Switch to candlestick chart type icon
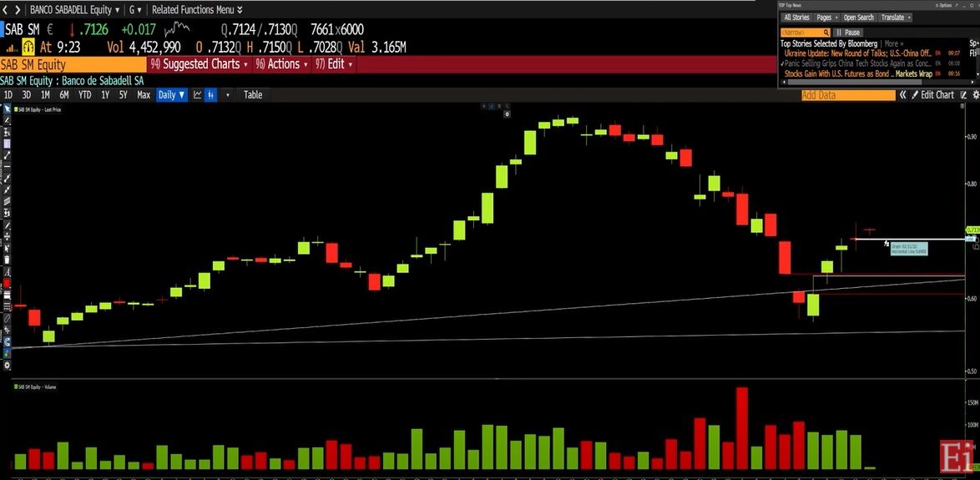Screen dimensions: 980x480 pyautogui.click(x=211, y=95)
